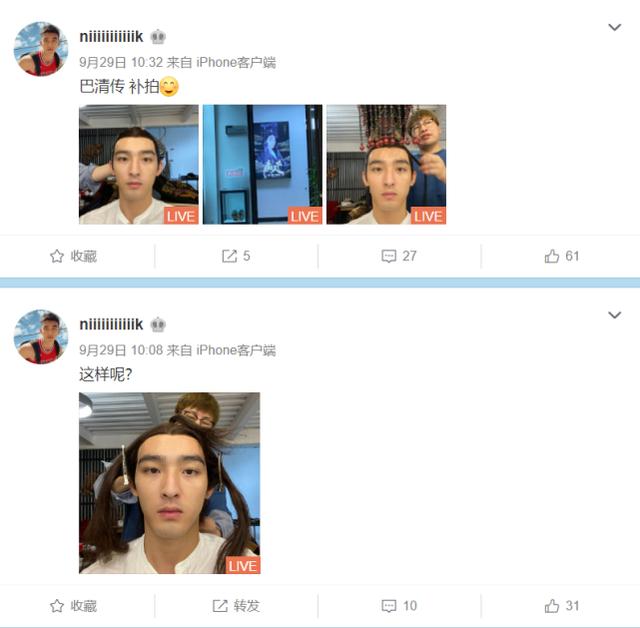Open the first post's author avatar
This screenshot has width=640, height=628.
pyautogui.click(x=41, y=49)
